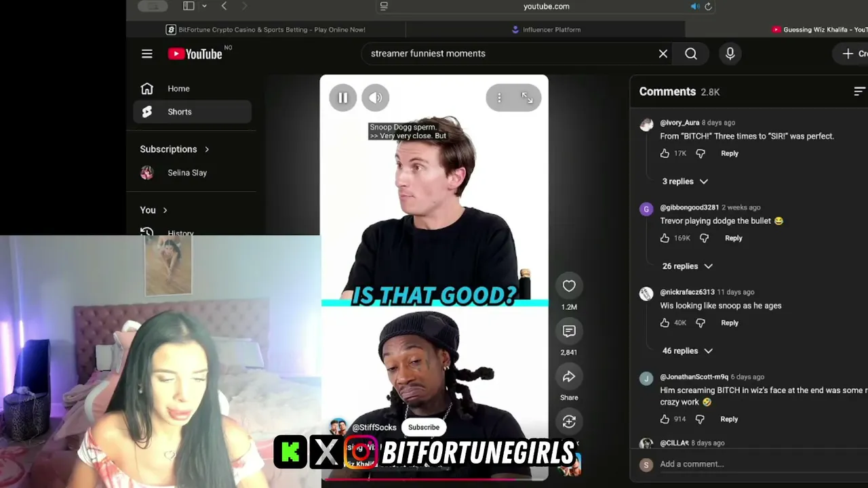Reply to the 'Trevor playing dodge the bullet' comment
This screenshot has height=488, width=868.
[734, 239]
